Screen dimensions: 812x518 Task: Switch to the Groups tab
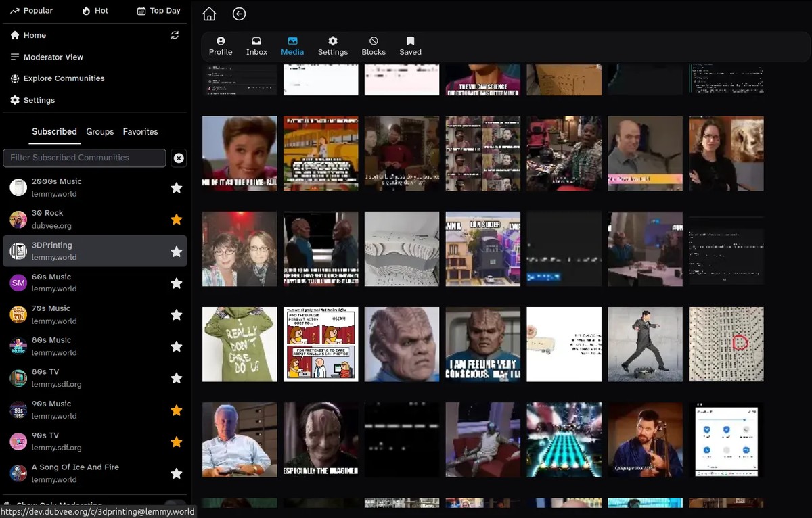99,132
